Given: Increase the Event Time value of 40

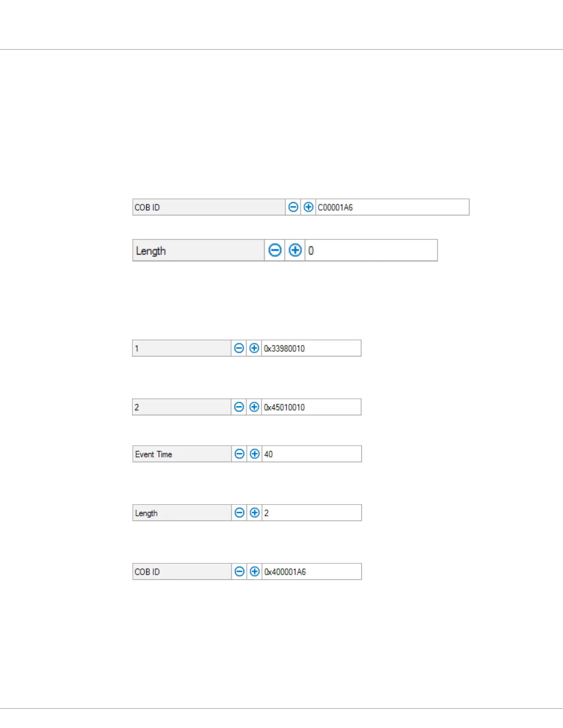Looking at the screenshot, I should tap(254, 454).
